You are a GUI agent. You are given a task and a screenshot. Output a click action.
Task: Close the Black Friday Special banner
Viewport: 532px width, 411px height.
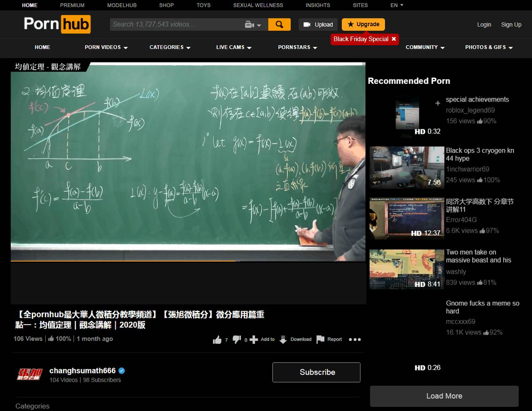pos(394,39)
